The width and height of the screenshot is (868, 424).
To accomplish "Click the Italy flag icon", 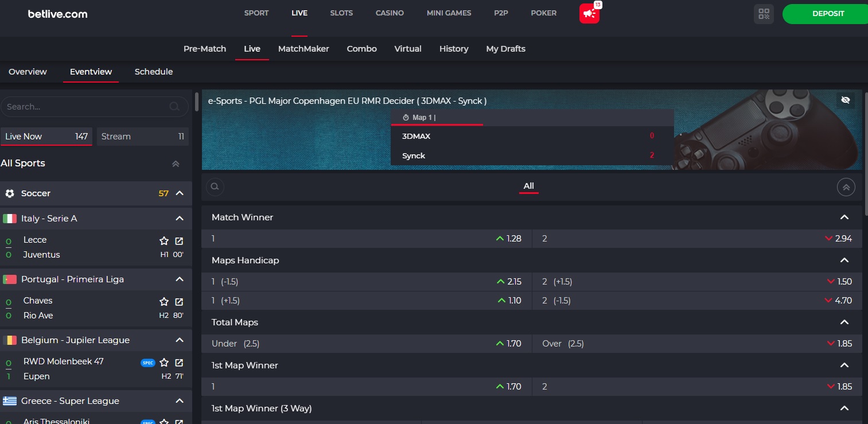I will 10,219.
